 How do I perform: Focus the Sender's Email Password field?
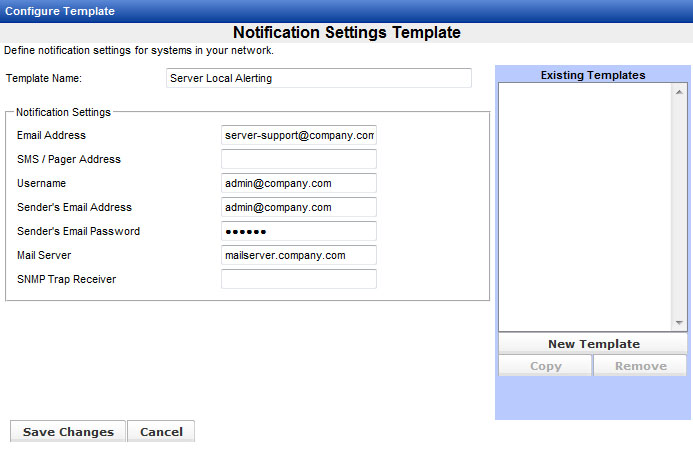298,231
